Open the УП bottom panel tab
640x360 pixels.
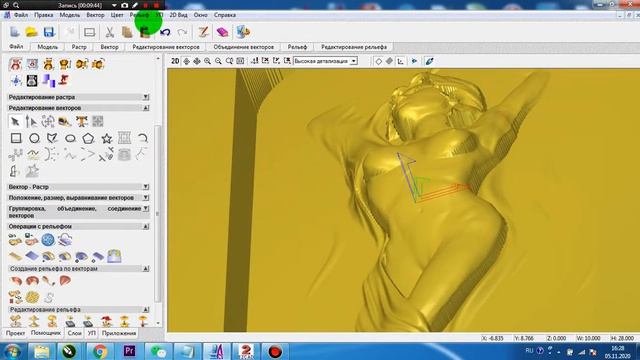click(x=92, y=333)
